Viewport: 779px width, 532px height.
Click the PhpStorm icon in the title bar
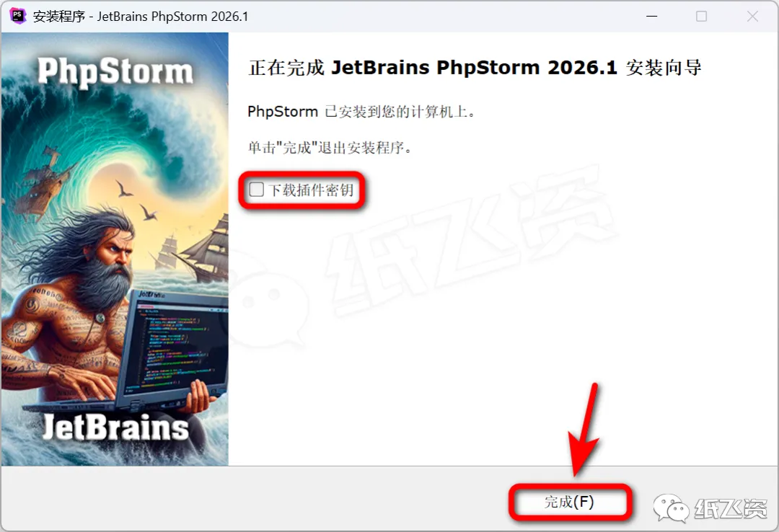[18, 16]
